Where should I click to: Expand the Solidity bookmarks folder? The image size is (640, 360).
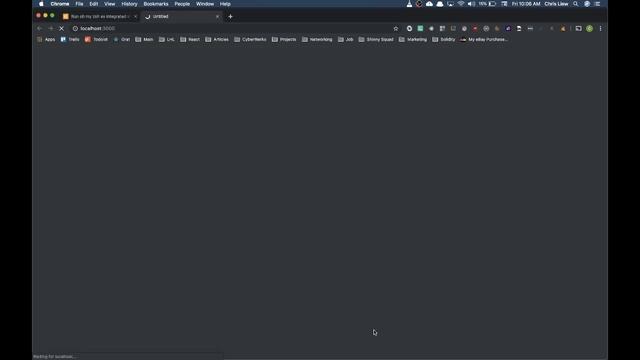pos(444,40)
